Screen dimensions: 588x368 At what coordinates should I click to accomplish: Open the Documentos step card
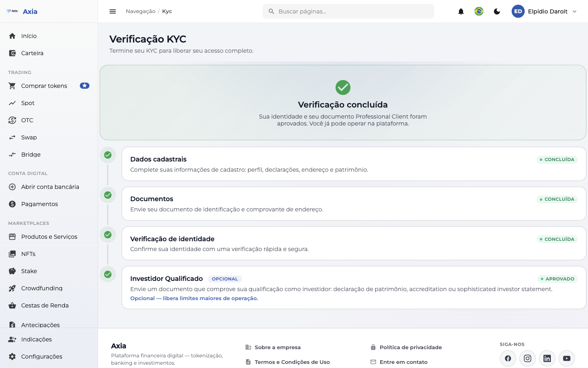tap(354, 204)
